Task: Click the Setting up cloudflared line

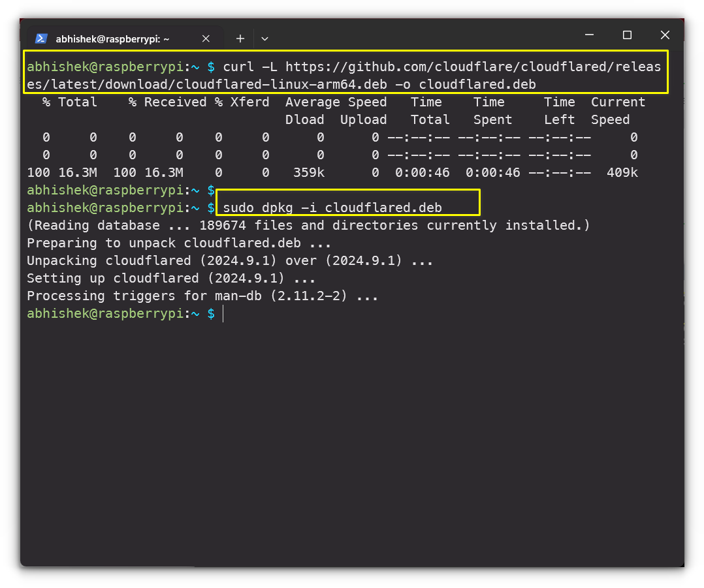Action: [x=171, y=279]
